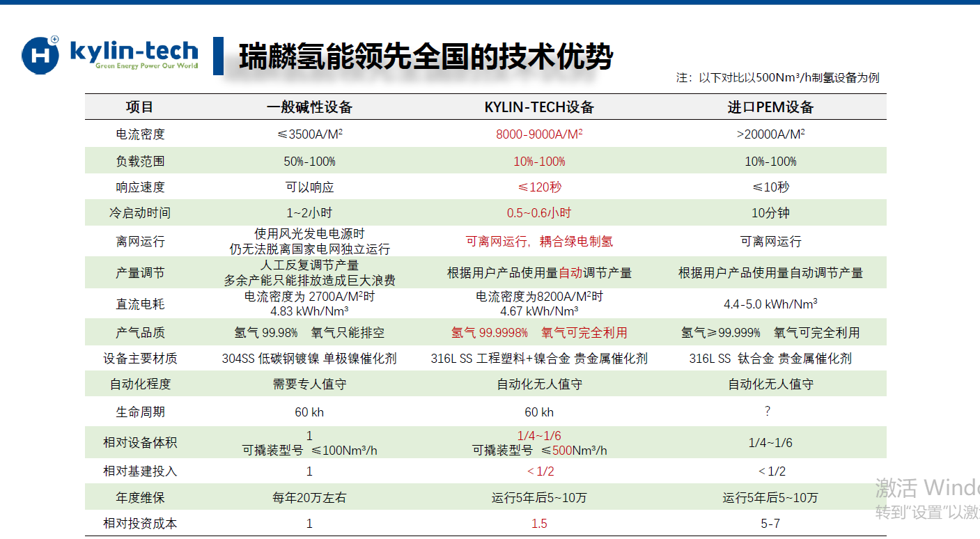Select the slide title 瑞麟氢能领先全国的技术优势
Viewport: 980px width, 539px height.
426,56
